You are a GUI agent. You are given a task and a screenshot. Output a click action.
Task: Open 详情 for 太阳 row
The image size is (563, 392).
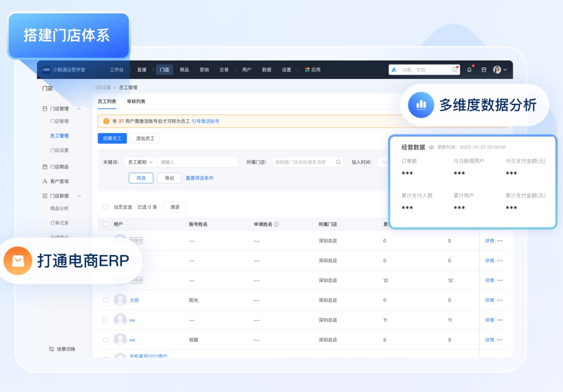point(489,300)
